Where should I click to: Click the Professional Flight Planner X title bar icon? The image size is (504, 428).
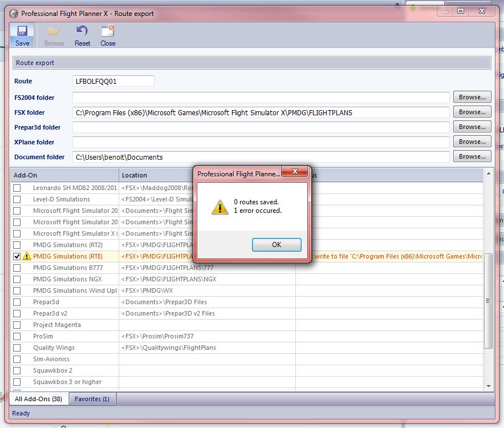pos(14,14)
